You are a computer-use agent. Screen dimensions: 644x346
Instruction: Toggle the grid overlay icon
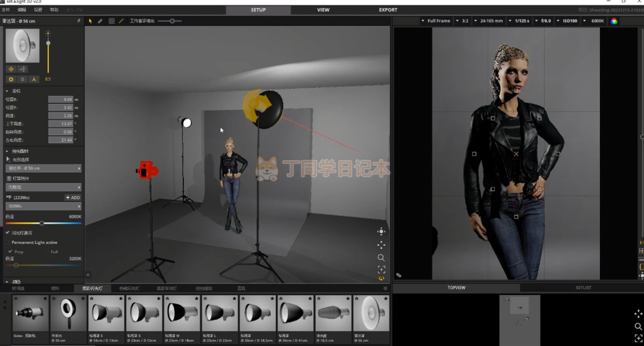[111, 21]
